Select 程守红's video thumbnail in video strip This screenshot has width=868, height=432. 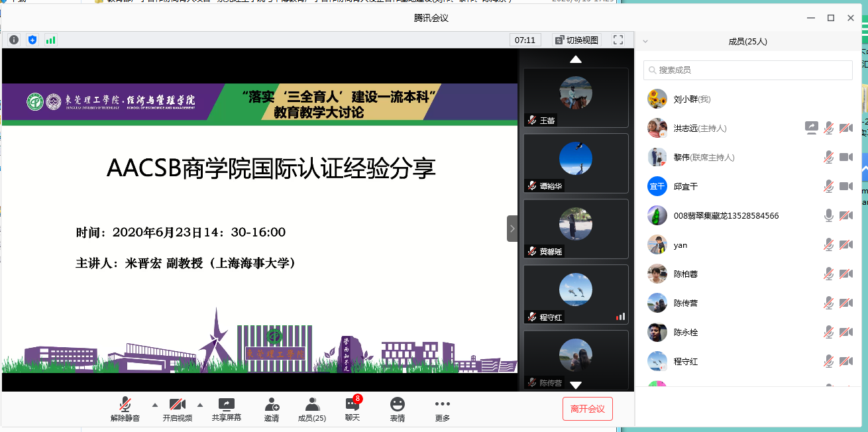tap(576, 294)
